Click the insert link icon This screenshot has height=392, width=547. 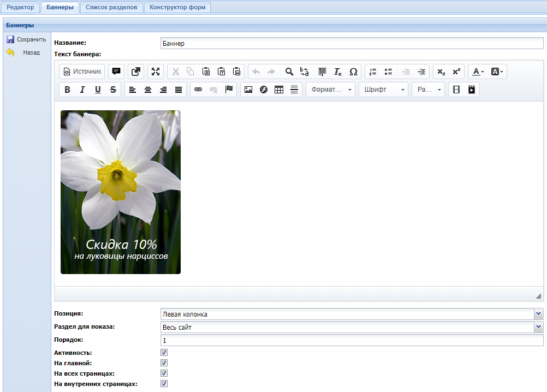(x=198, y=90)
